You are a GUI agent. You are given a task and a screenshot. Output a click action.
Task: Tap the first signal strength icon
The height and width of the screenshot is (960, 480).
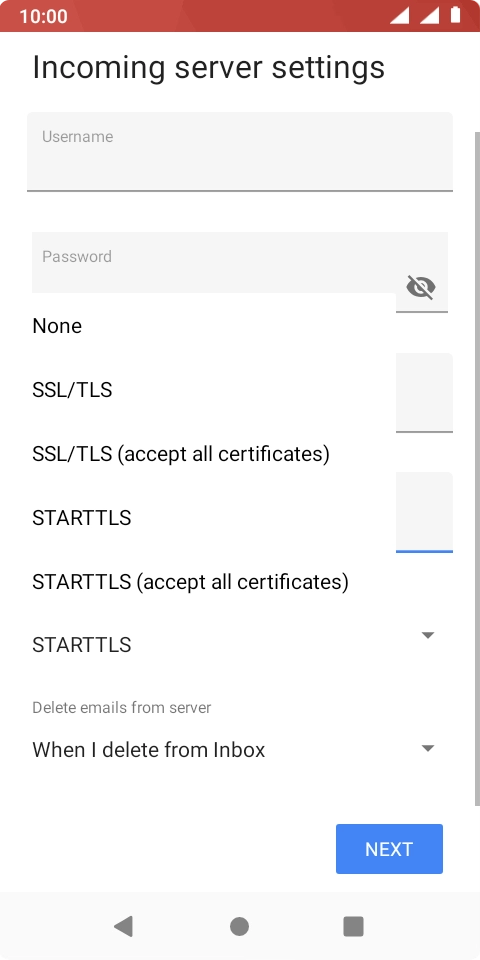(x=399, y=15)
